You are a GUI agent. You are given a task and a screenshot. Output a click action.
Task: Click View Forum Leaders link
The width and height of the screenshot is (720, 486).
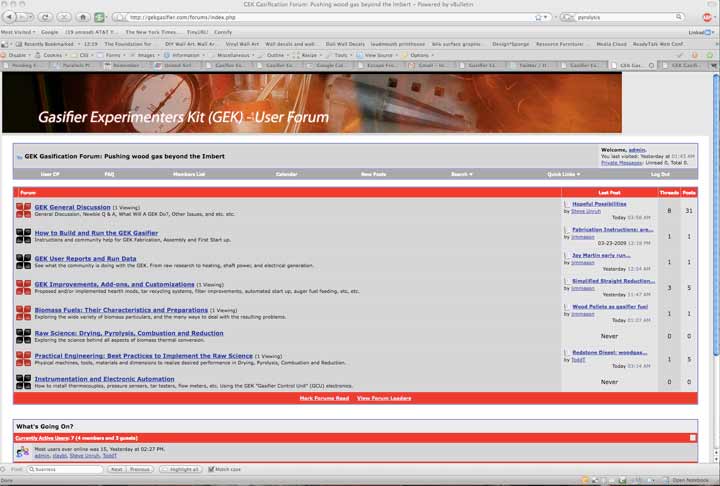(x=384, y=398)
